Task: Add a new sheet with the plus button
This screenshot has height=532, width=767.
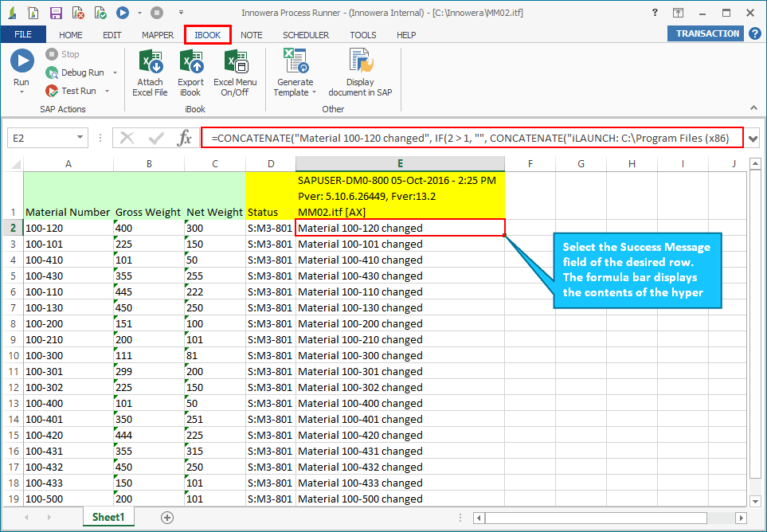Action: pyautogui.click(x=166, y=517)
